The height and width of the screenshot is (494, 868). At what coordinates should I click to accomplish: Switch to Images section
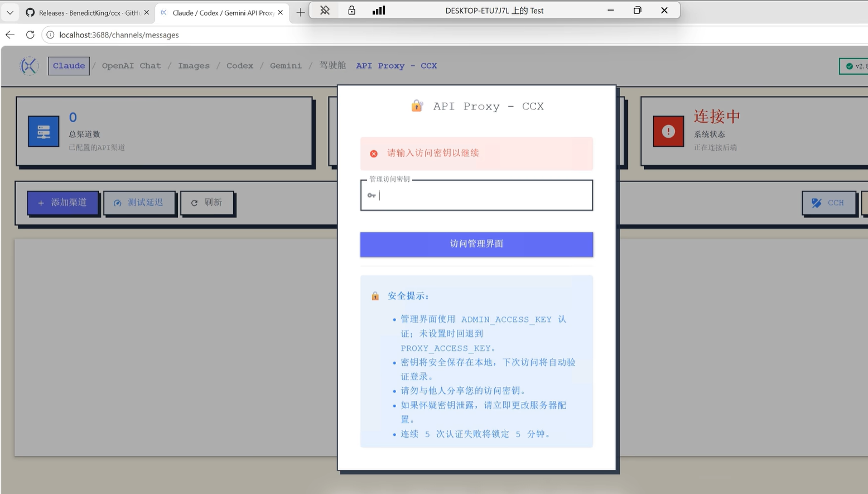(194, 66)
